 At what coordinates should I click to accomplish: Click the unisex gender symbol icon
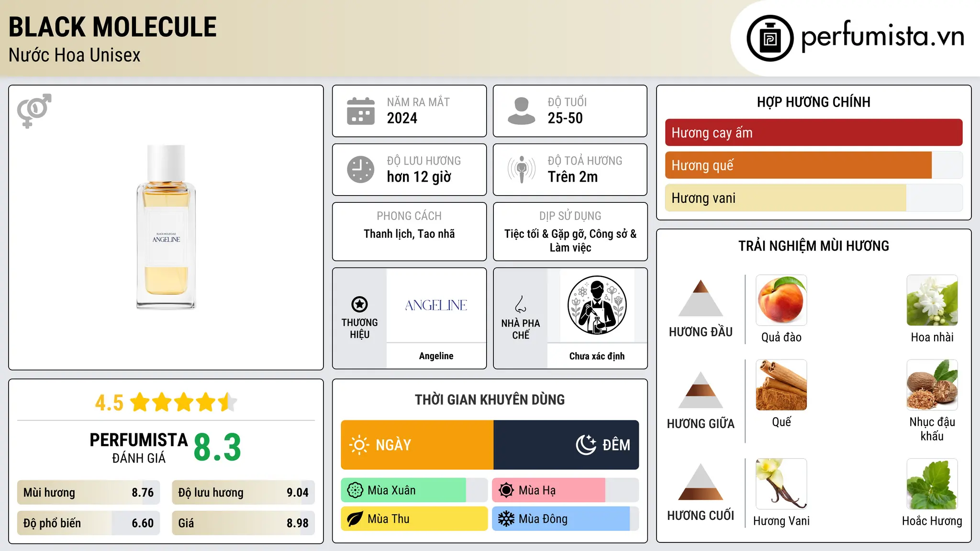(x=34, y=110)
